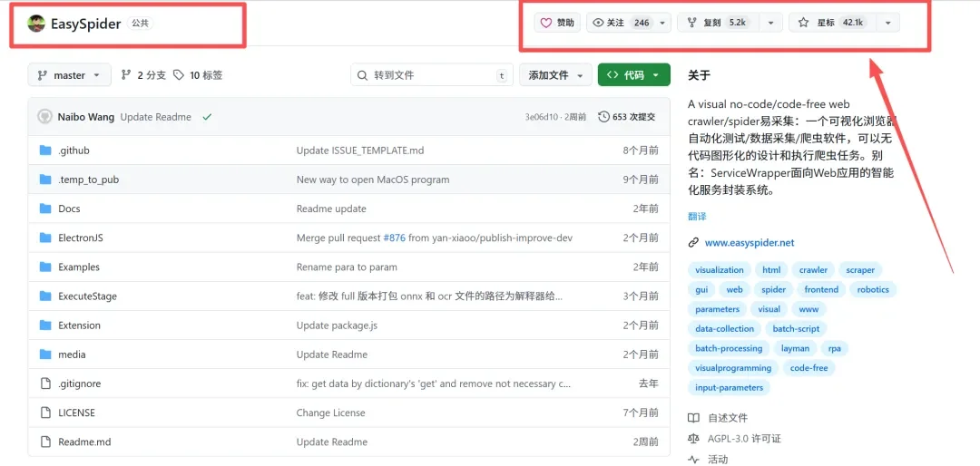Select the frontend topic tag
Viewport: 980px width, 466px height.
tap(821, 290)
